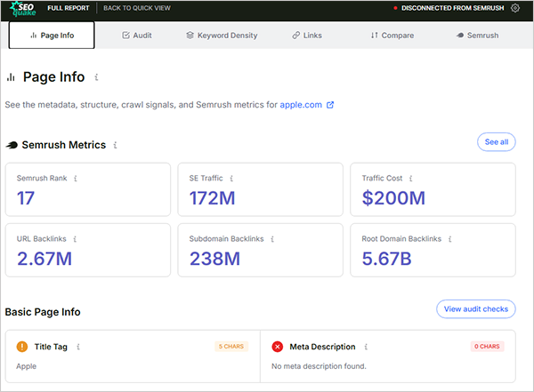The image size is (534, 392).
Task: Switch to the Page Info tab
Action: pyautogui.click(x=52, y=36)
